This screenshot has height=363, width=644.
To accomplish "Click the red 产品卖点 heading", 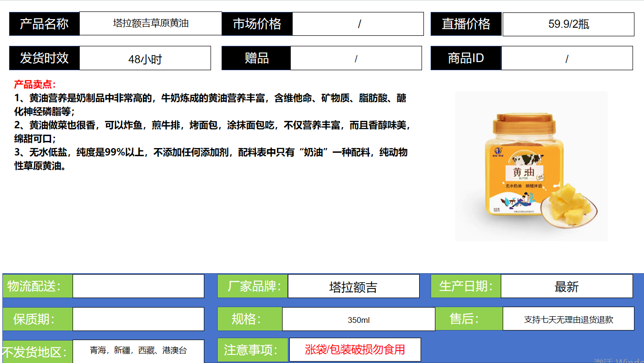I will click(35, 85).
